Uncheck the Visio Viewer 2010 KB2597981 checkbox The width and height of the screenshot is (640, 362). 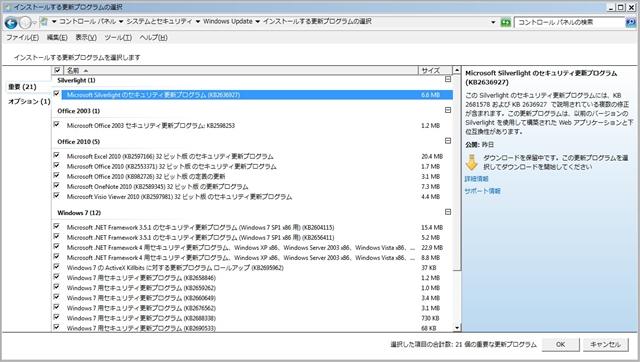tap(57, 196)
